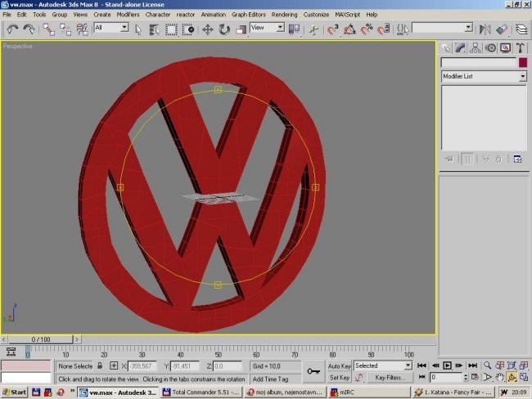Switch to the Motion command panel tab
The image size is (532, 399).
[x=490, y=48]
